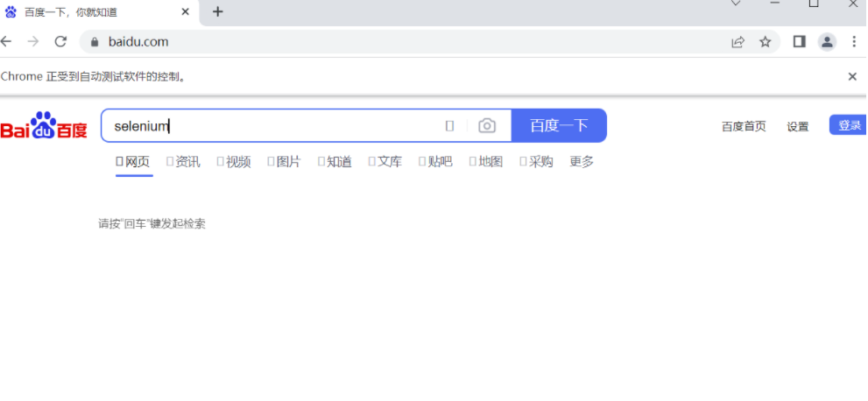Click the 登录 login button

click(x=849, y=125)
